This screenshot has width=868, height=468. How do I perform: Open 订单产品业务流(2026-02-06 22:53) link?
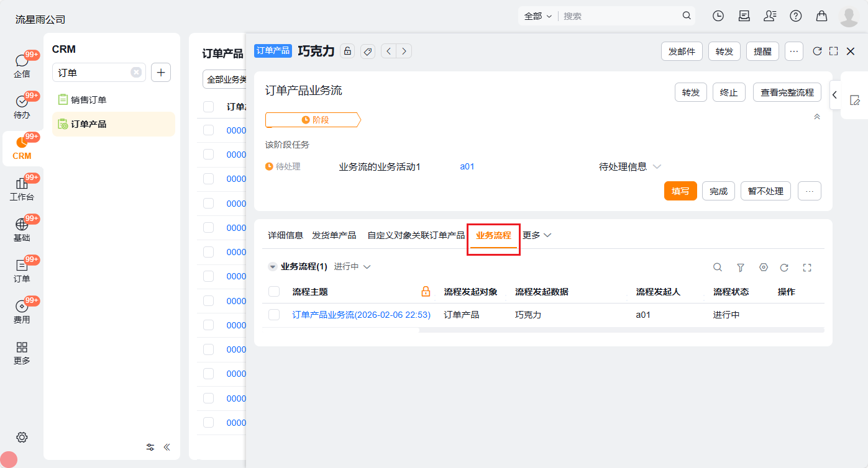click(x=361, y=315)
